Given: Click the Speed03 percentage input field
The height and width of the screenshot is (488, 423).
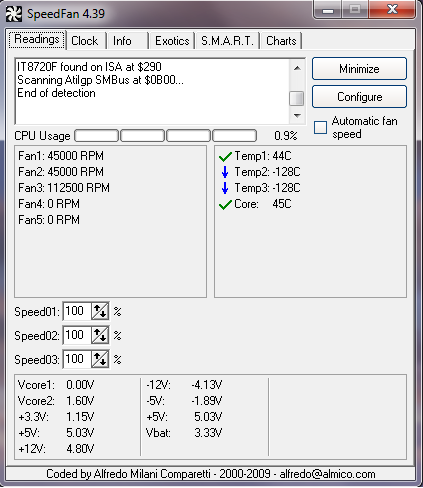Looking at the screenshot, I should click(77, 359).
